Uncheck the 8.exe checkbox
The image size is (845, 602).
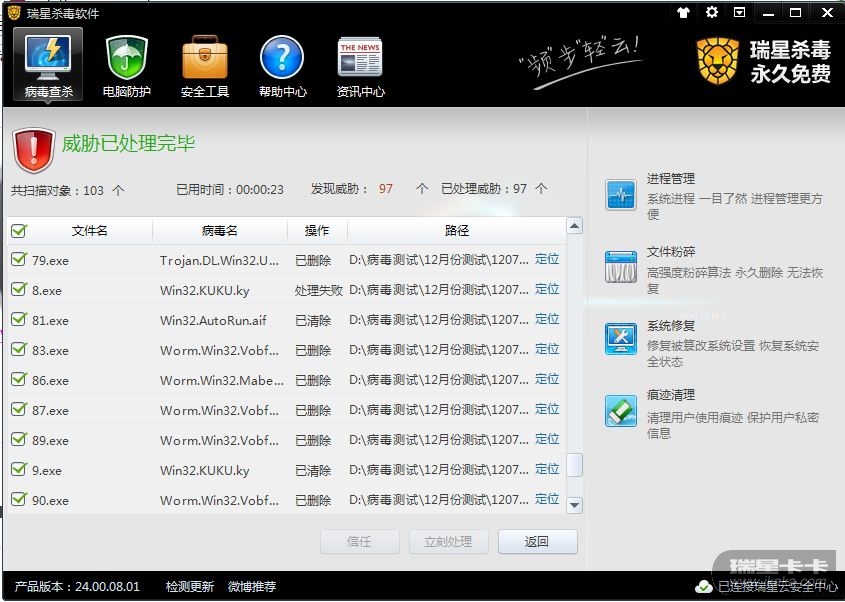point(19,289)
